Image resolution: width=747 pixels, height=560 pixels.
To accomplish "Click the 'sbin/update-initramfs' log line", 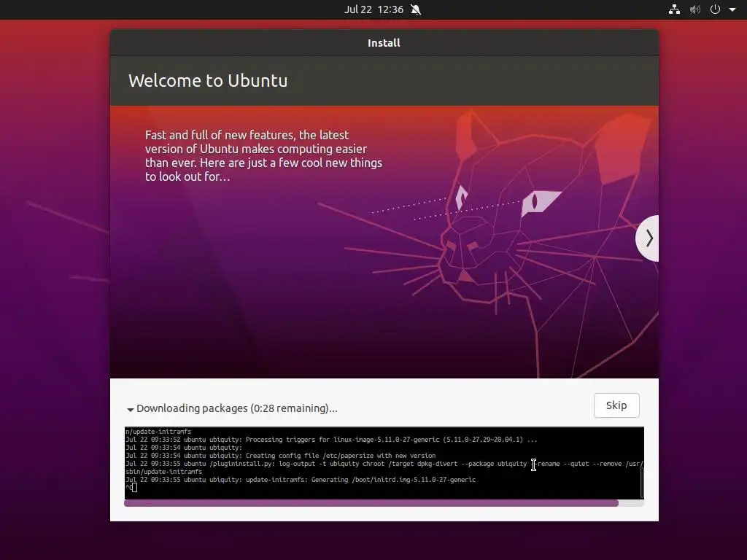I will (164, 472).
